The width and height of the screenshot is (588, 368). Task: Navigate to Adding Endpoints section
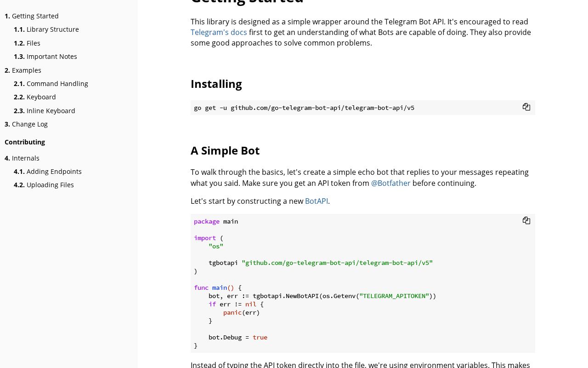(x=48, y=172)
